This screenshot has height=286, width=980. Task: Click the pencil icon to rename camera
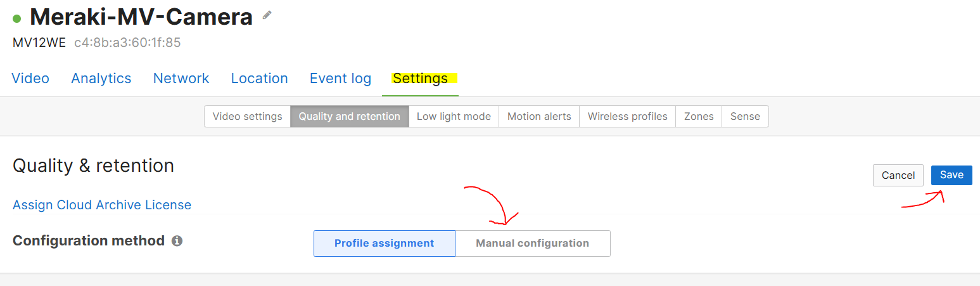[267, 15]
